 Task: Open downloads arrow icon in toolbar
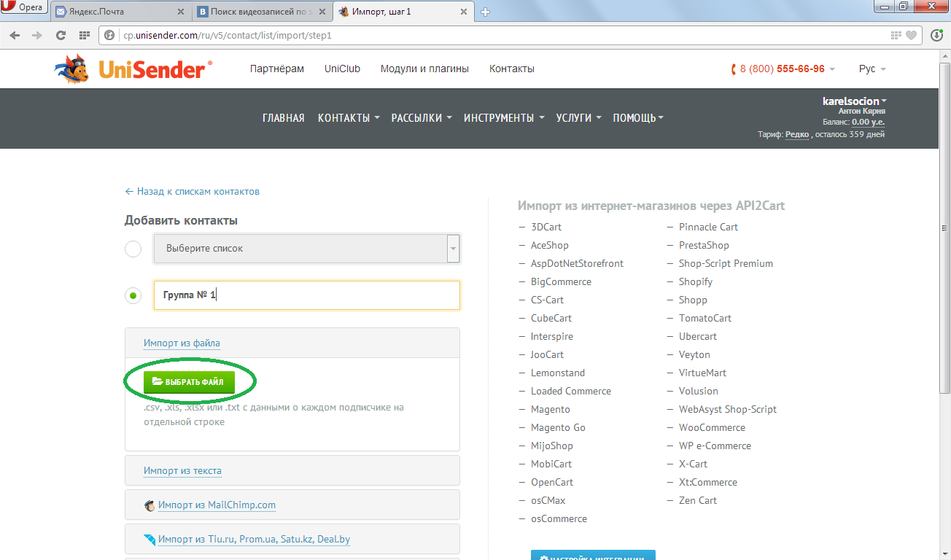click(936, 35)
